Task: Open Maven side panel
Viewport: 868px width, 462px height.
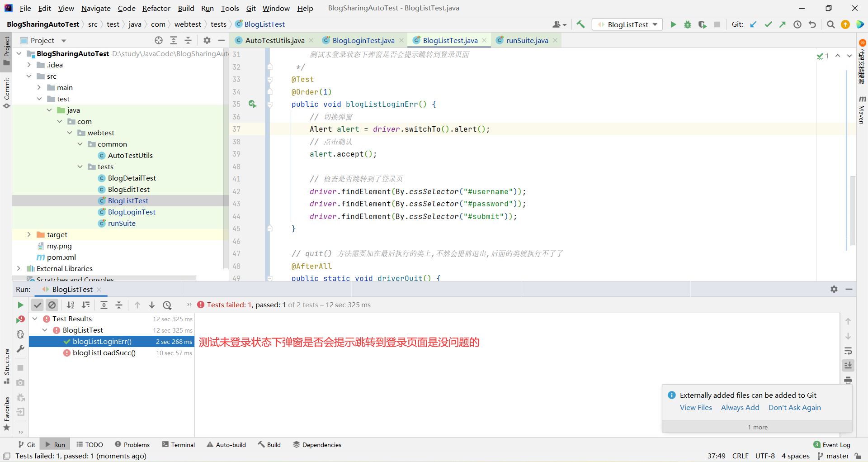Action: pyautogui.click(x=862, y=110)
